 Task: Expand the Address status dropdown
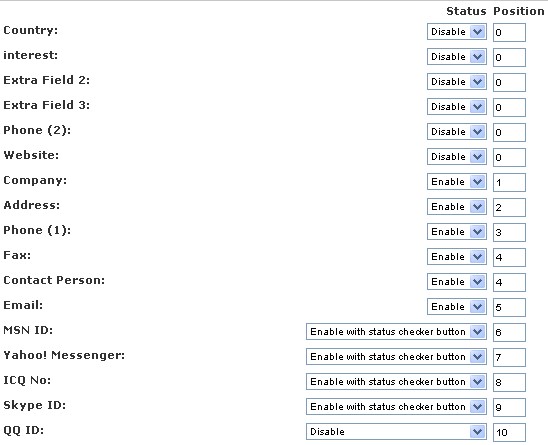456,207
